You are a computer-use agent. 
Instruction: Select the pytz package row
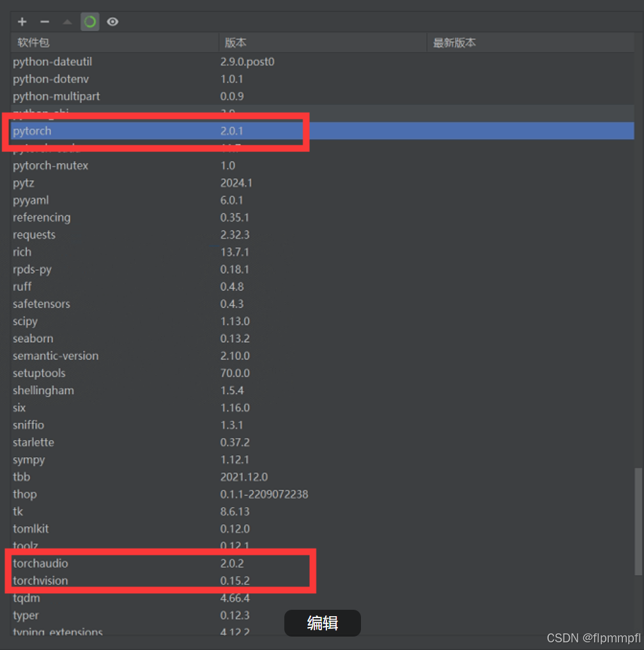click(x=322, y=183)
